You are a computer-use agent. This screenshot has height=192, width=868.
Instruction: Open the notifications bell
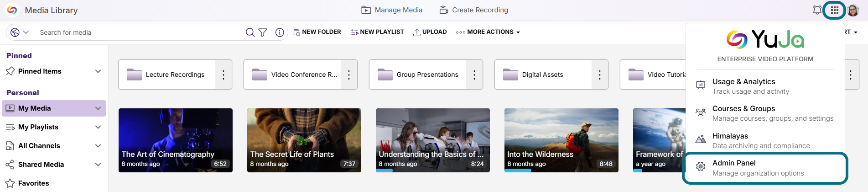click(x=817, y=10)
